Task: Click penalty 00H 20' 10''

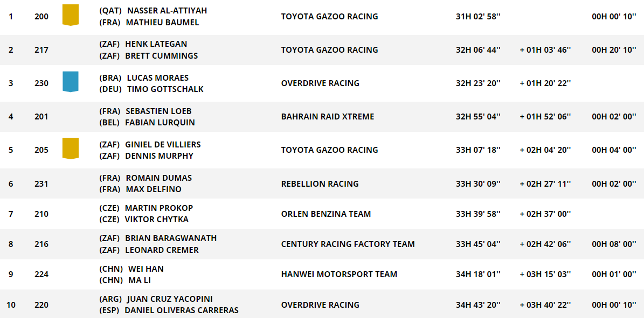Action: tap(614, 50)
